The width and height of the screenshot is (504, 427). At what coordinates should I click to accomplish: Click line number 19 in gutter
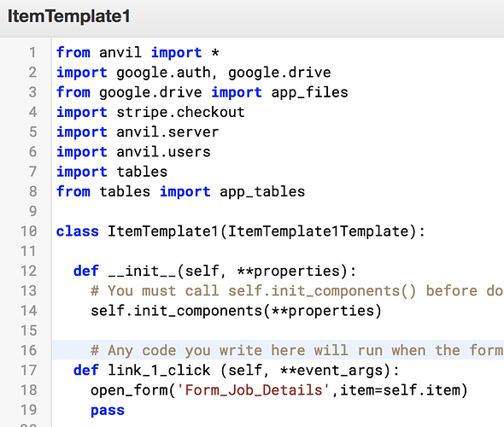point(28,410)
